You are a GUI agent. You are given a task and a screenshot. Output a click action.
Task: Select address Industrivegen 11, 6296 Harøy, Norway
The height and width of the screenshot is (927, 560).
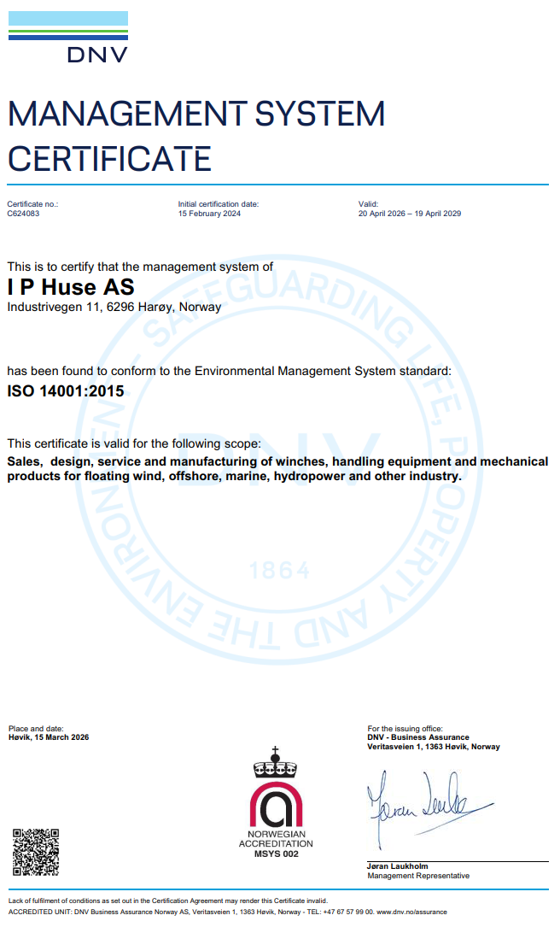pyautogui.click(x=114, y=307)
